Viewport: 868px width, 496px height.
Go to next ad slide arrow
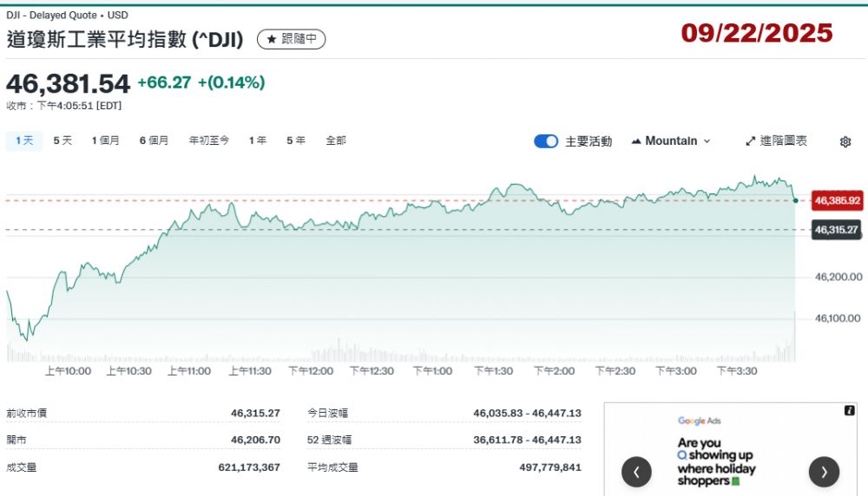click(824, 472)
